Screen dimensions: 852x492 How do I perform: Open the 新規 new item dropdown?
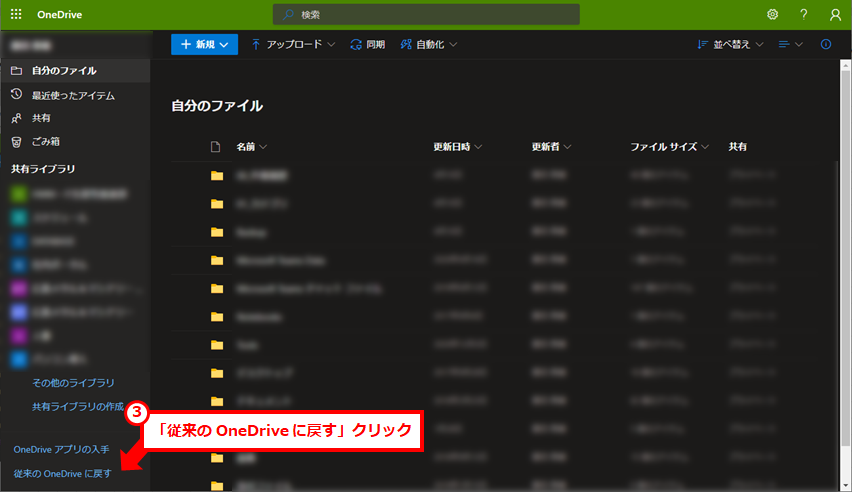tap(204, 45)
